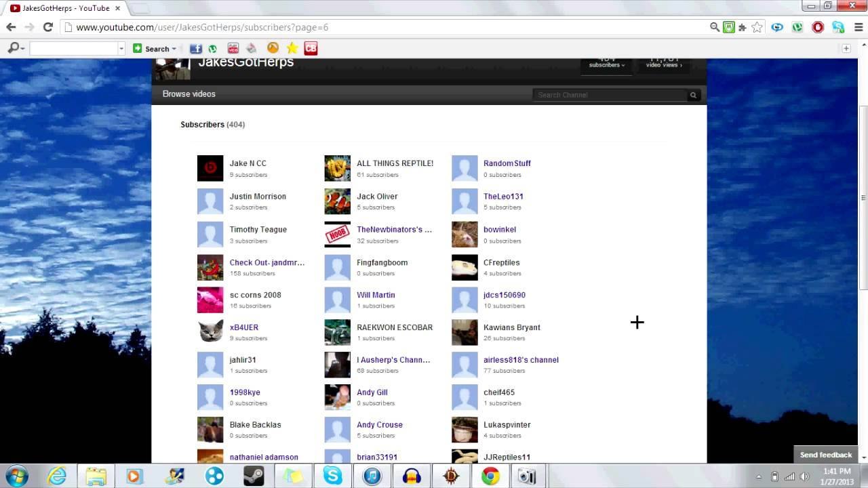Image resolution: width=868 pixels, height=488 pixels.
Task: Click the channel search magnifier button
Action: click(693, 95)
